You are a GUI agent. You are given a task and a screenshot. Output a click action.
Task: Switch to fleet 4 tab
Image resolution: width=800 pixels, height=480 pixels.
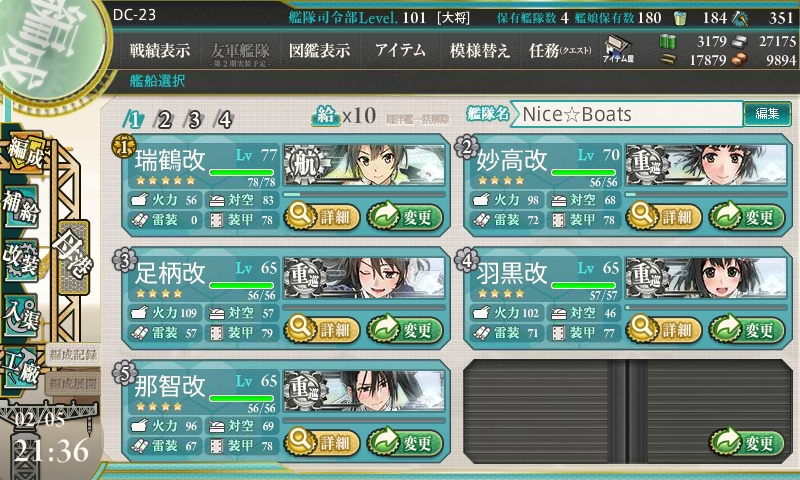224,120
